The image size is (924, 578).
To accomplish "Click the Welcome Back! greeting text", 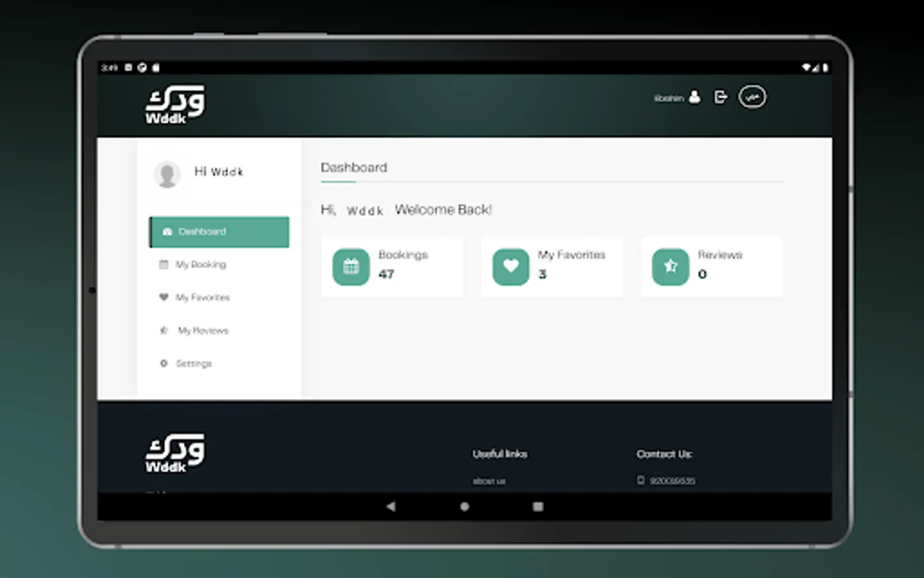I will tap(443, 210).
